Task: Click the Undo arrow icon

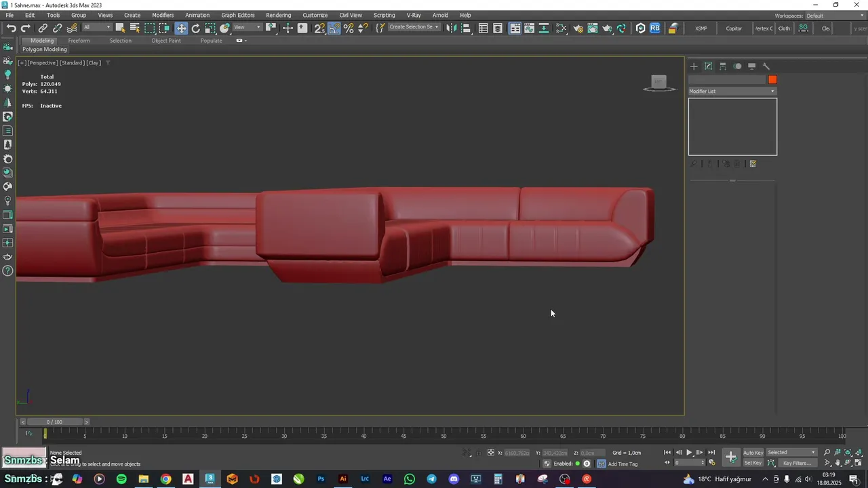Action: (11, 28)
